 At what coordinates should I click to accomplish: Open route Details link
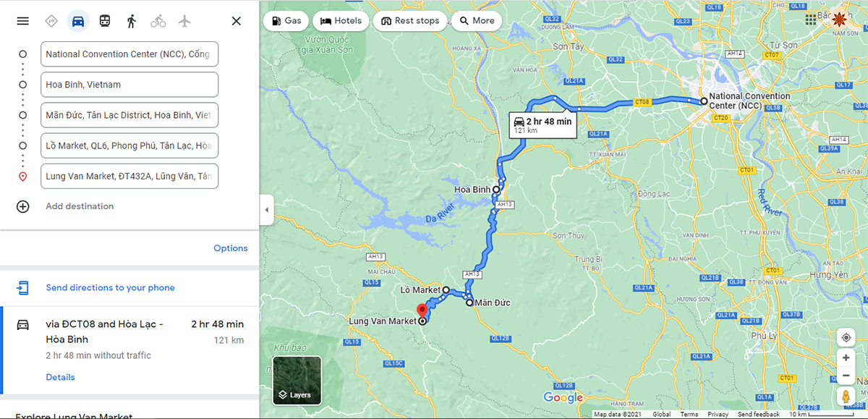pos(60,377)
